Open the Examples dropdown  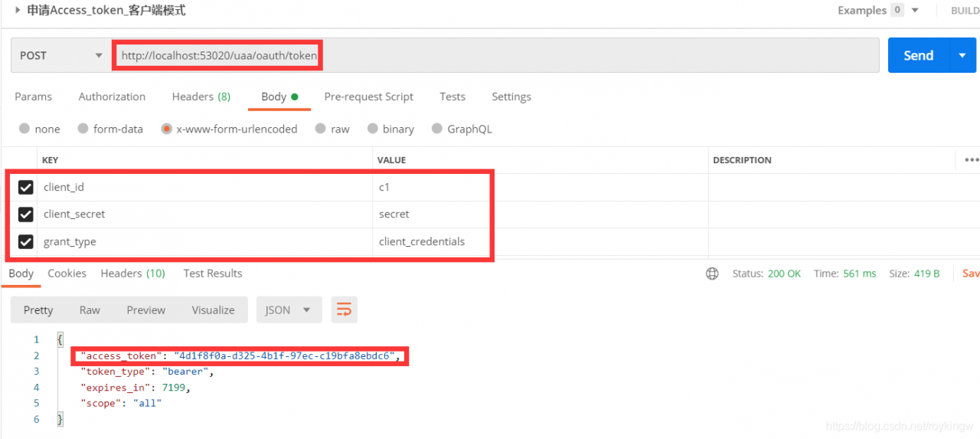click(877, 11)
